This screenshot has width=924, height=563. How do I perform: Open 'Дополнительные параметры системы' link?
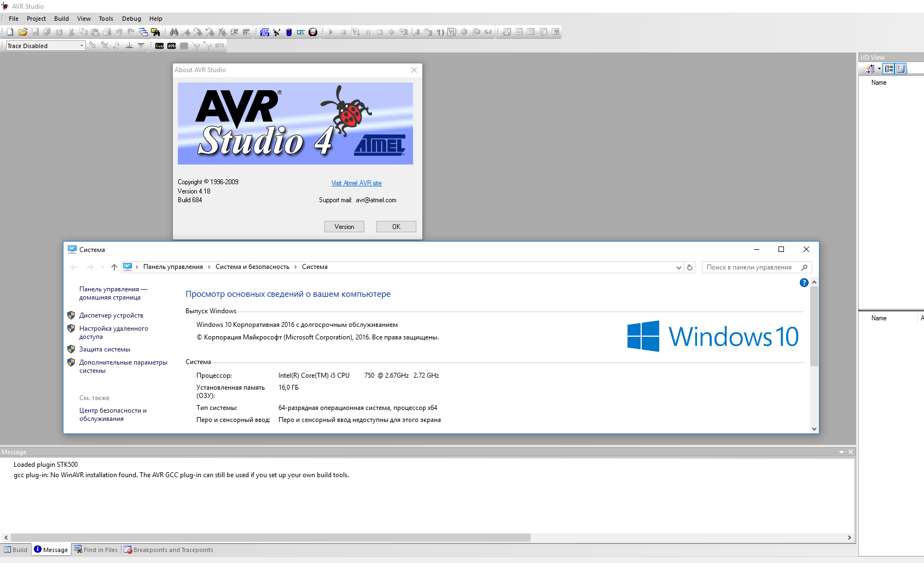point(123,366)
